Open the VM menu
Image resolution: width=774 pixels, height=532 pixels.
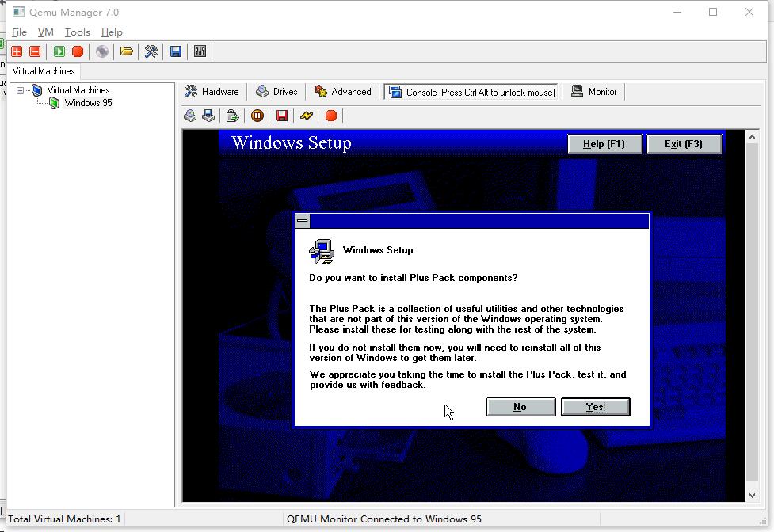(x=45, y=32)
